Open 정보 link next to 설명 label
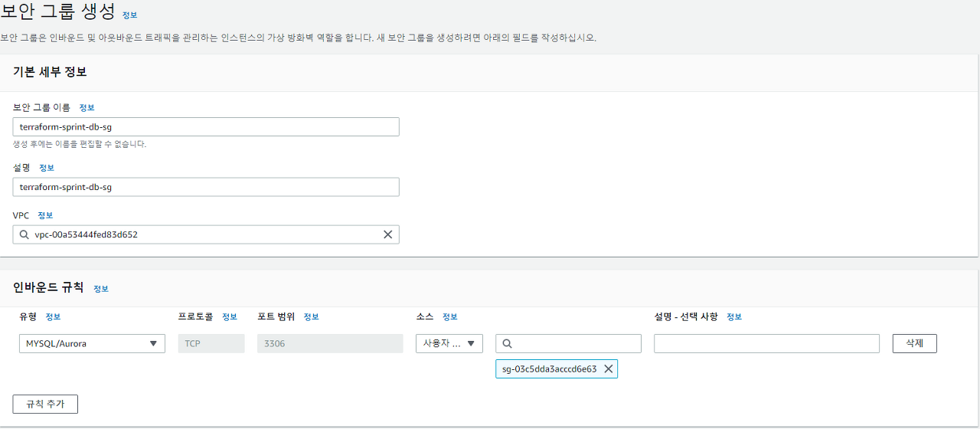 coord(47,168)
